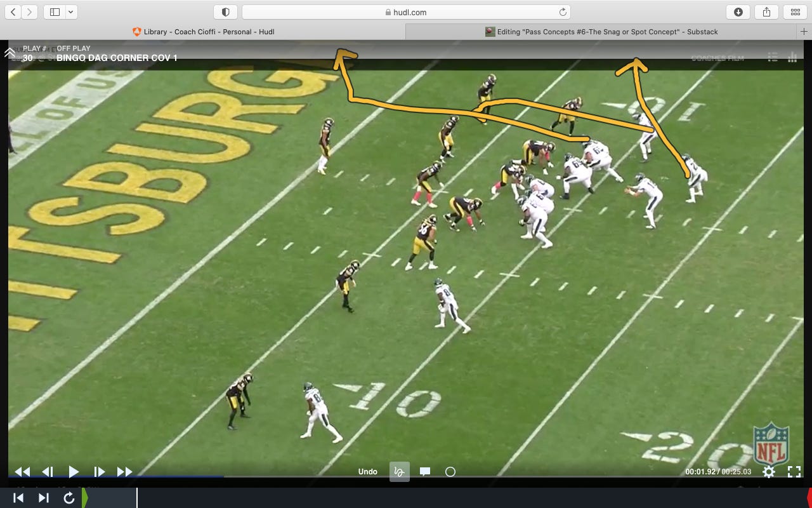Click the video progress bar
The image size is (812, 508).
coord(406,476)
